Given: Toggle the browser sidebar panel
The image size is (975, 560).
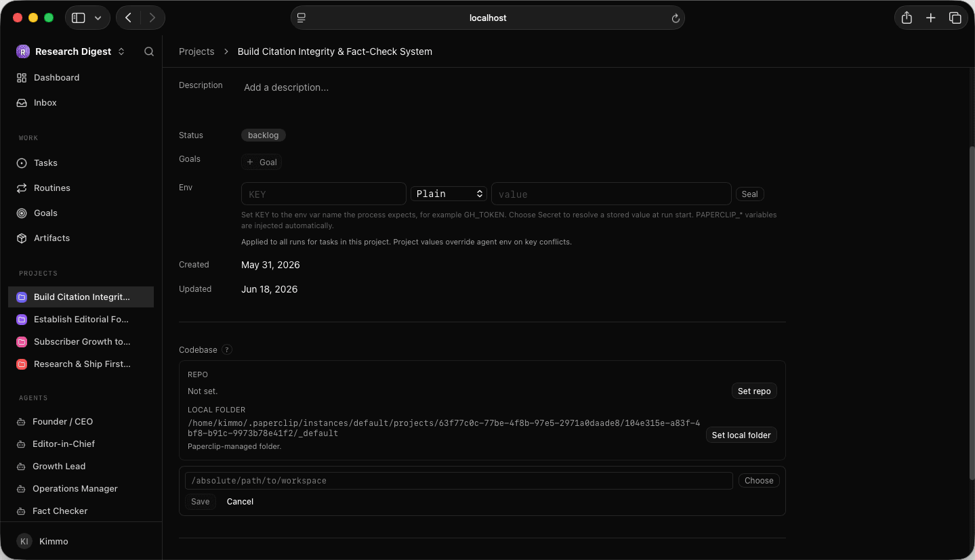Looking at the screenshot, I should [79, 18].
